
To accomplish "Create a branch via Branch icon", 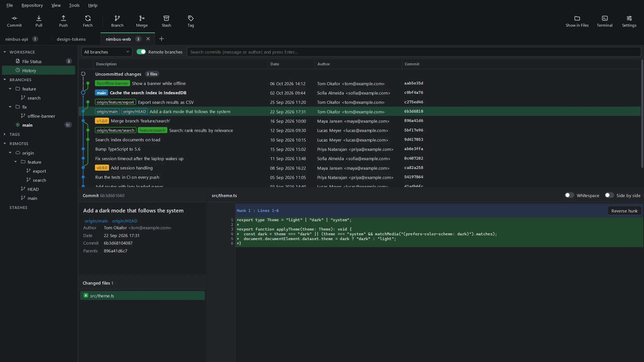I will 117,21.
